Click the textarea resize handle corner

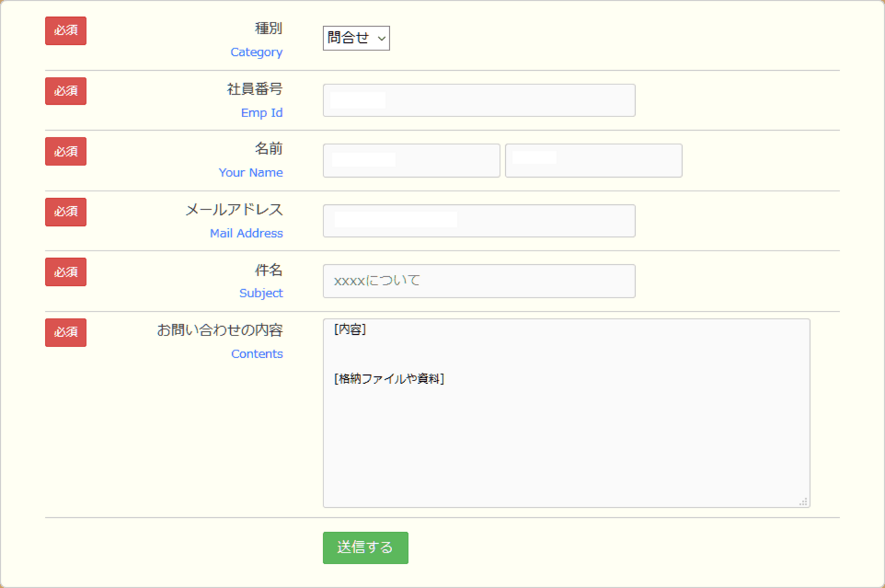click(x=803, y=502)
